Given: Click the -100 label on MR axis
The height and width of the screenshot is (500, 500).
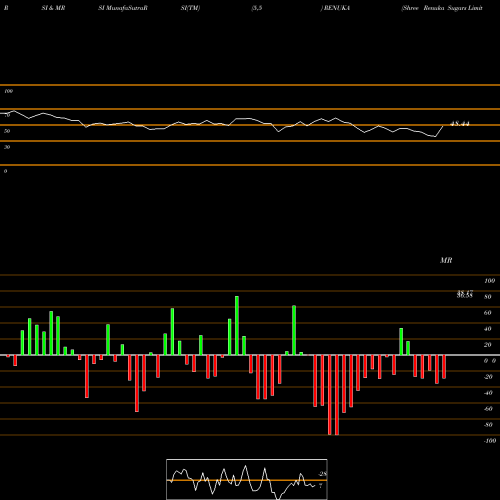Looking at the screenshot, I should point(490,441).
